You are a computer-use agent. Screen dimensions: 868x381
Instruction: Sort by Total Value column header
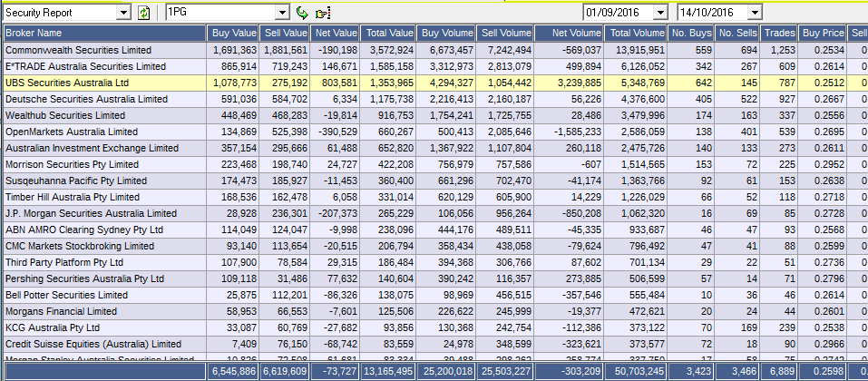tap(388, 34)
